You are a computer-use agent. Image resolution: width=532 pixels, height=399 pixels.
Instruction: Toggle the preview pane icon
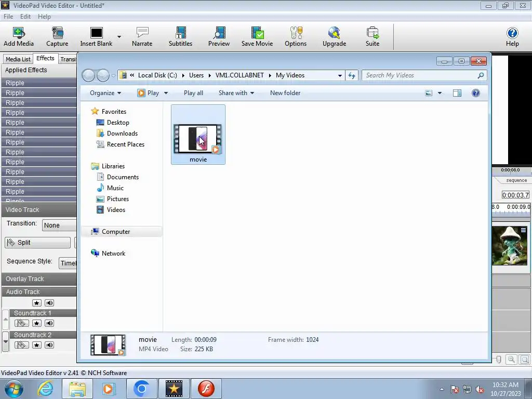(x=457, y=93)
